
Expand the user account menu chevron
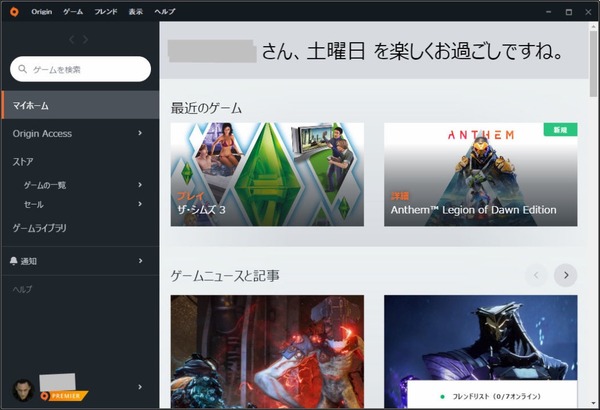[x=140, y=387]
